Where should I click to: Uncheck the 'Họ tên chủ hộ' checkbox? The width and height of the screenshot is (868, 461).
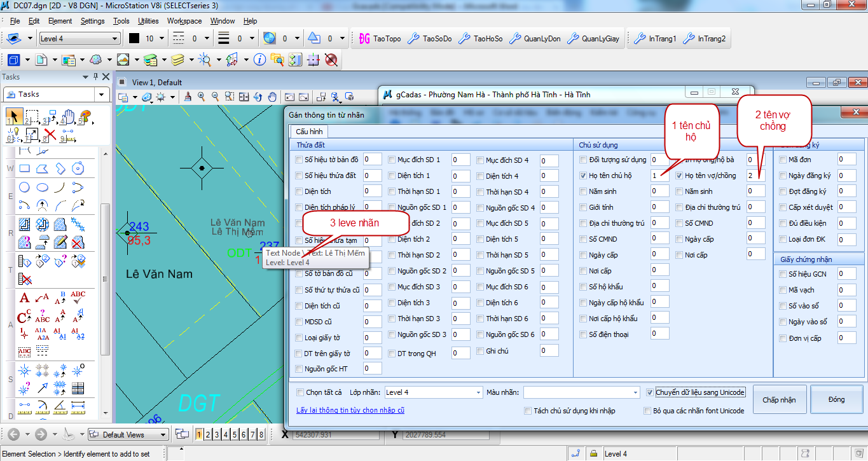[584, 175]
